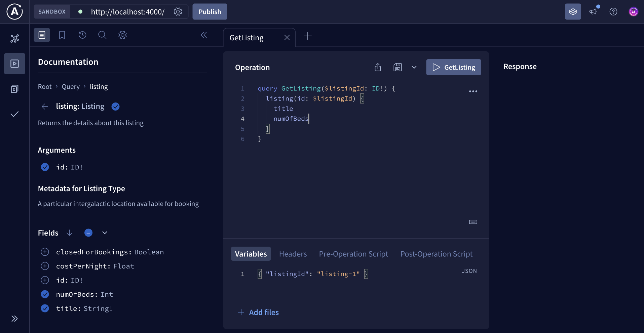Open the save options chevron dropdown
644x333 pixels.
pos(414,67)
